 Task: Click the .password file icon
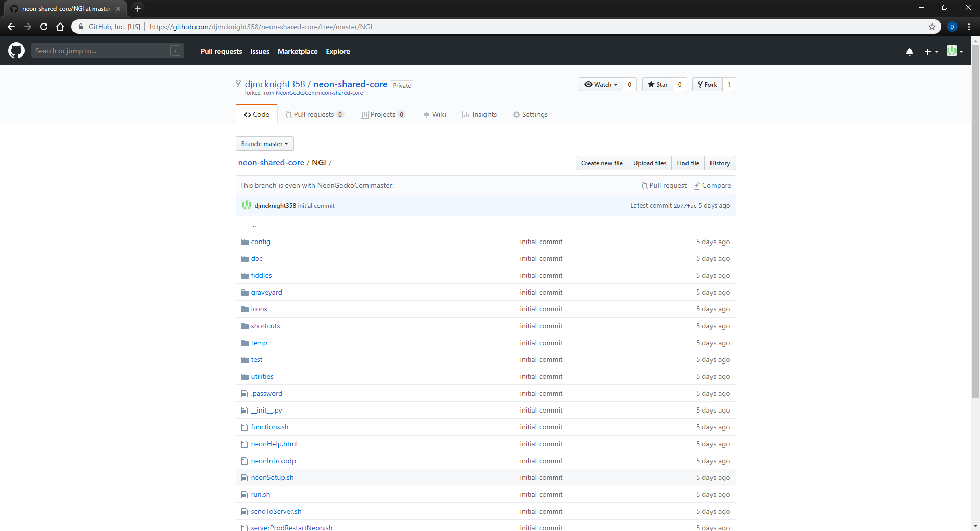[244, 394]
